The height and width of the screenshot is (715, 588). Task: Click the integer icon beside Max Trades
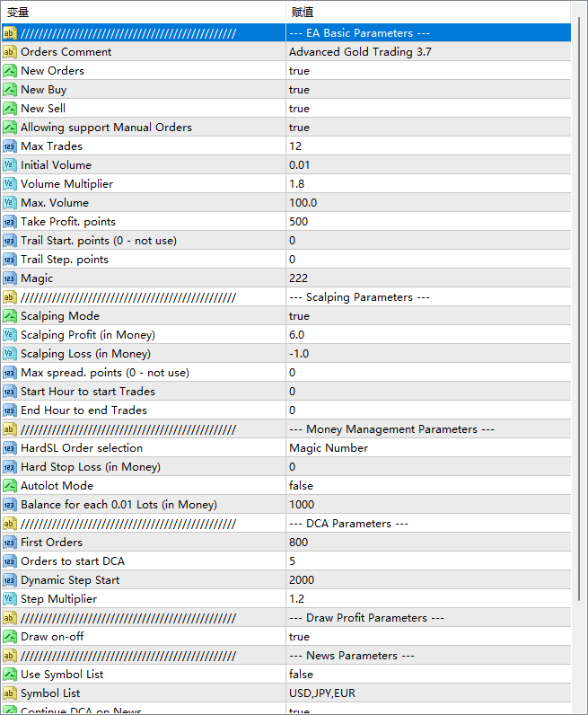click(x=10, y=146)
